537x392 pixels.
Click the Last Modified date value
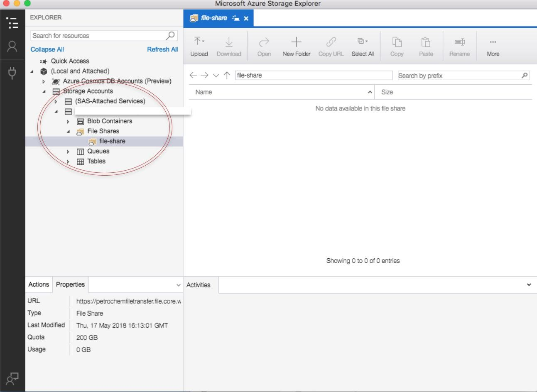(x=122, y=326)
